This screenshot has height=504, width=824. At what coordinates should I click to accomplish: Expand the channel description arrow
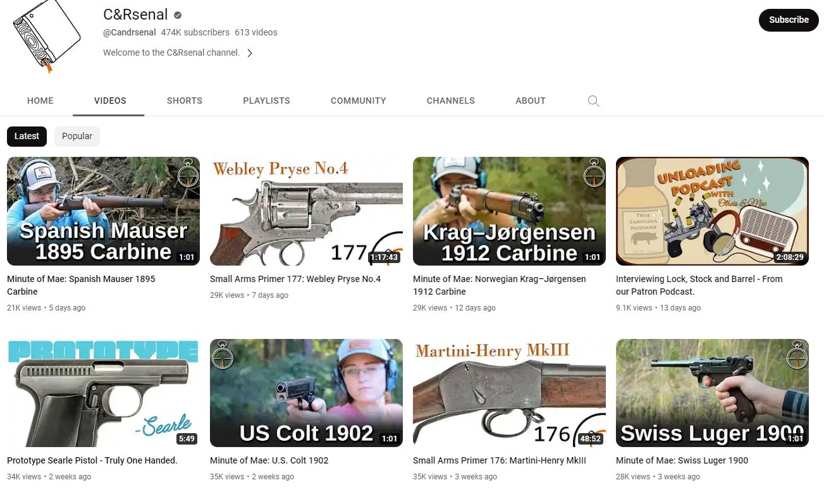(250, 53)
